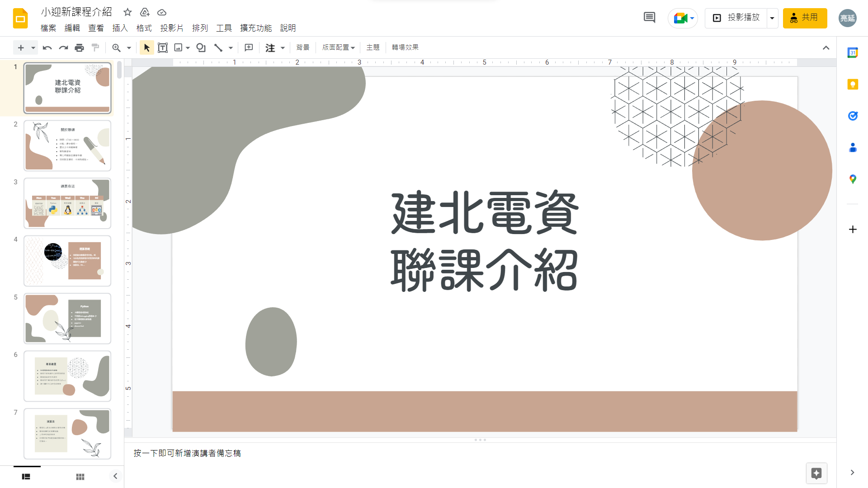This screenshot has width=868, height=488.
Task: Open slideshow options dropdown arrow
Action: (x=772, y=18)
